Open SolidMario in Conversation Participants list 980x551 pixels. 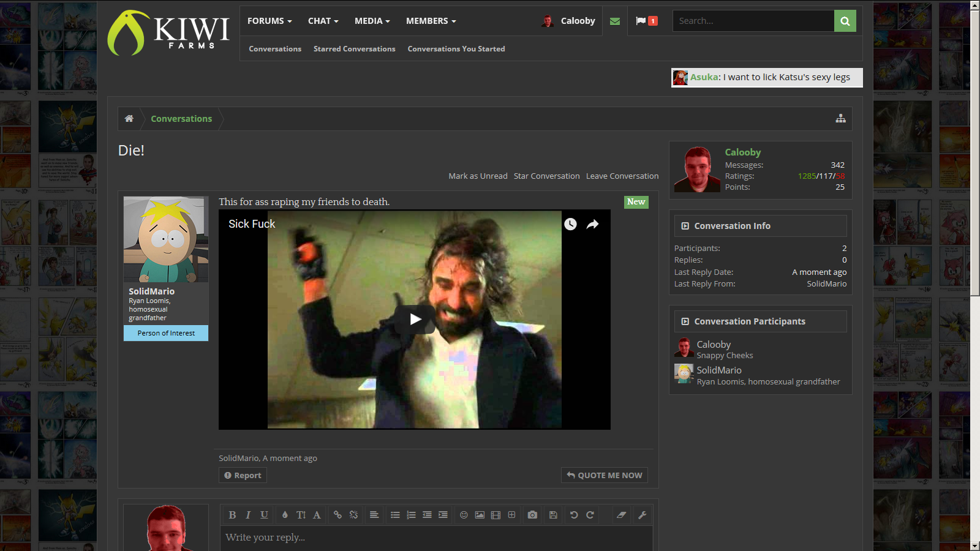(x=719, y=370)
